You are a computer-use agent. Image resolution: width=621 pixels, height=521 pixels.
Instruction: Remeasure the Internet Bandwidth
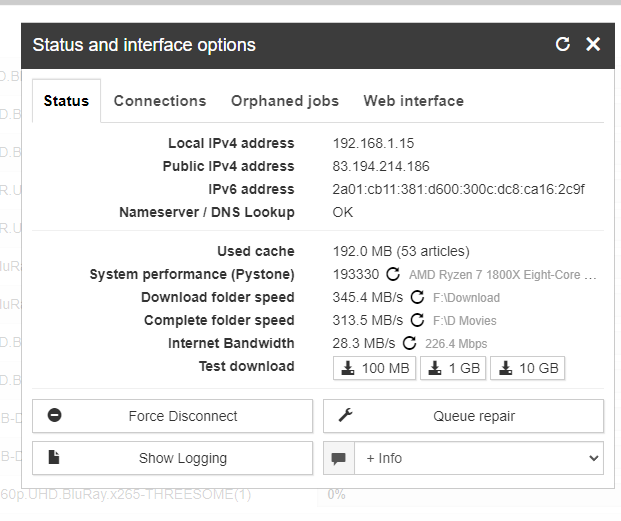[410, 343]
